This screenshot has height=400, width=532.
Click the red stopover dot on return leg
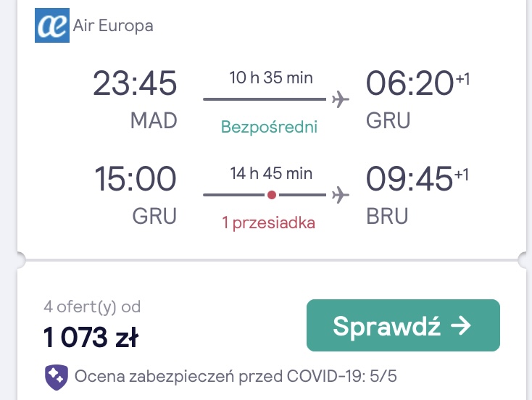(x=271, y=195)
